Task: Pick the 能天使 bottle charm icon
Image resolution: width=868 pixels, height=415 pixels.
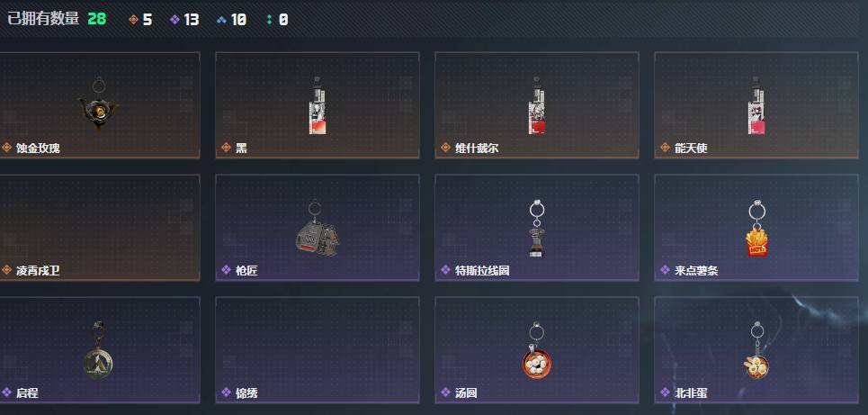Action: (756, 105)
